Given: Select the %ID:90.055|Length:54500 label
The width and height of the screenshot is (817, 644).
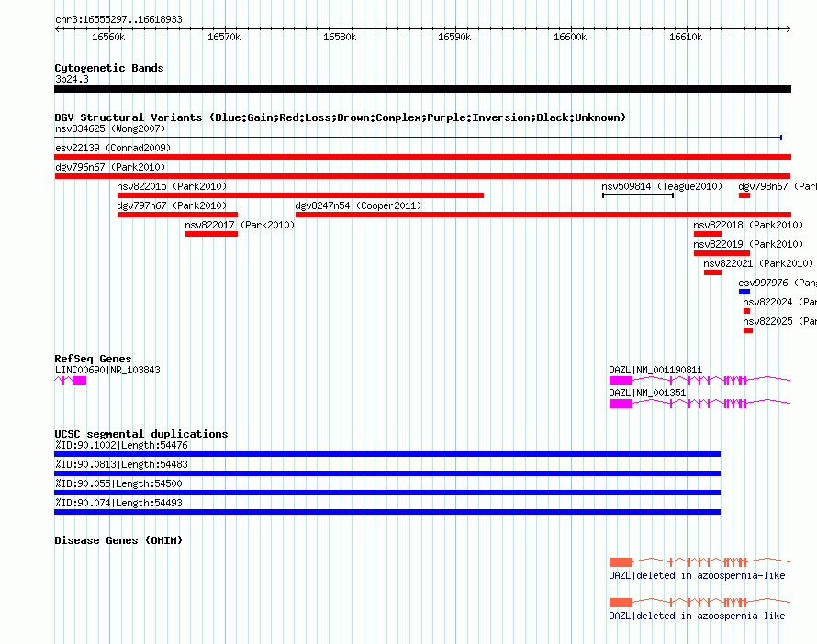Looking at the screenshot, I should 118,483.
